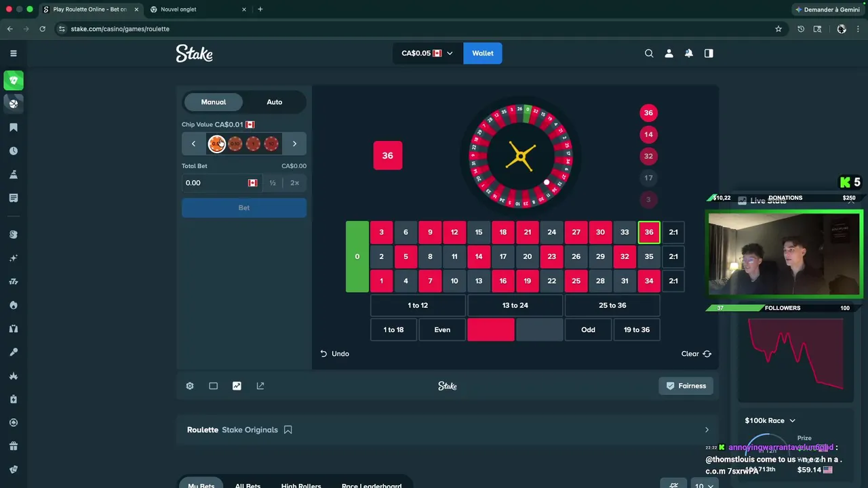This screenshot has height=488, width=868.
Task: Pop out the game window icon
Action: coord(260,386)
